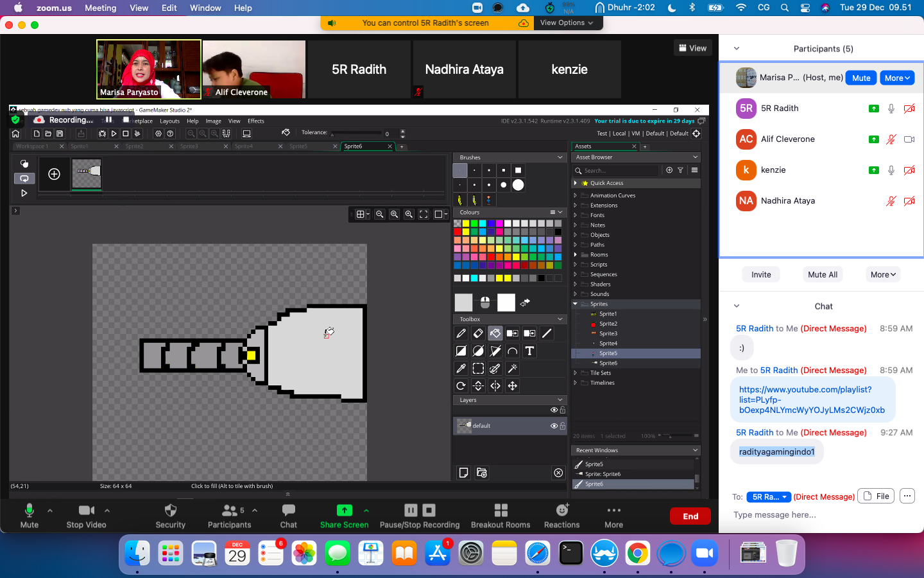Viewport: 924px width, 578px height.
Task: Click the Invite button
Action: [761, 274]
